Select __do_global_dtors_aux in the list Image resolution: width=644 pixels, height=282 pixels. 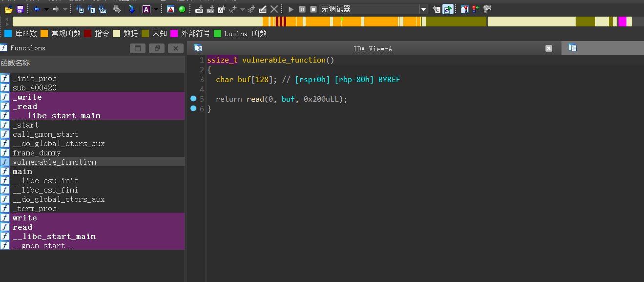click(92, 144)
